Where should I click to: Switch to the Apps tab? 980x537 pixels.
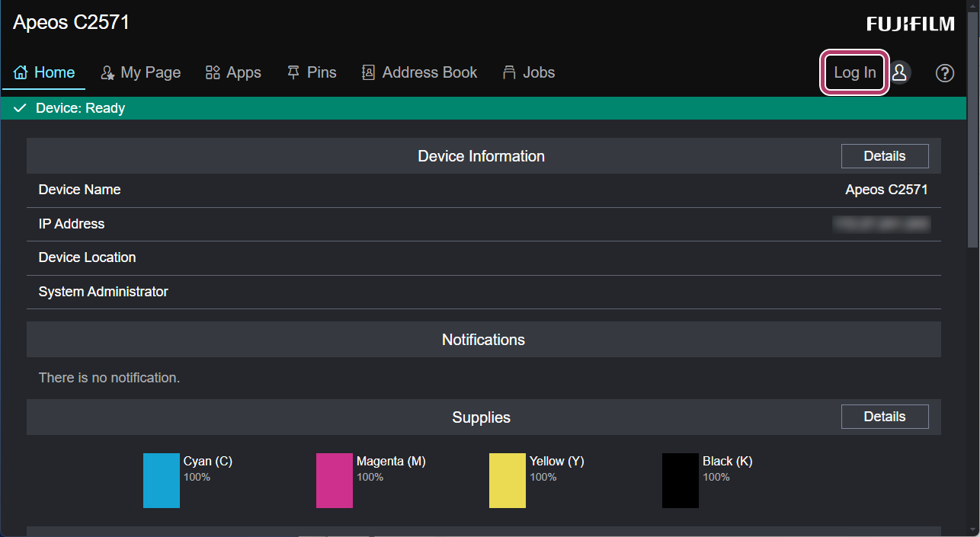tap(234, 72)
